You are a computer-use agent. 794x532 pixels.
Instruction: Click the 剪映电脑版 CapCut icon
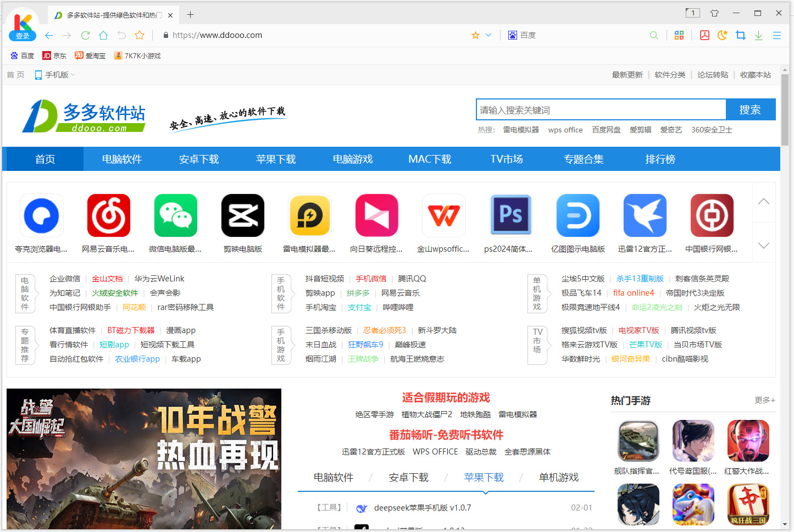(x=242, y=215)
